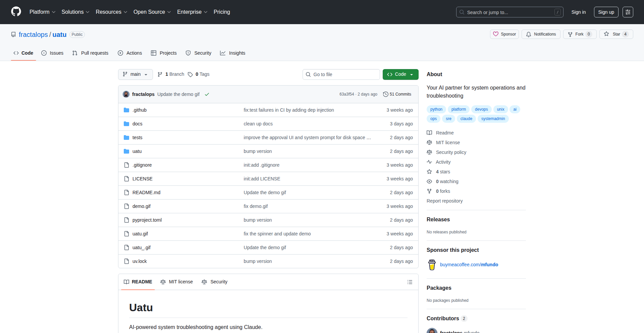Toggle Notifications for this repository
644x333 pixels.
(541, 34)
